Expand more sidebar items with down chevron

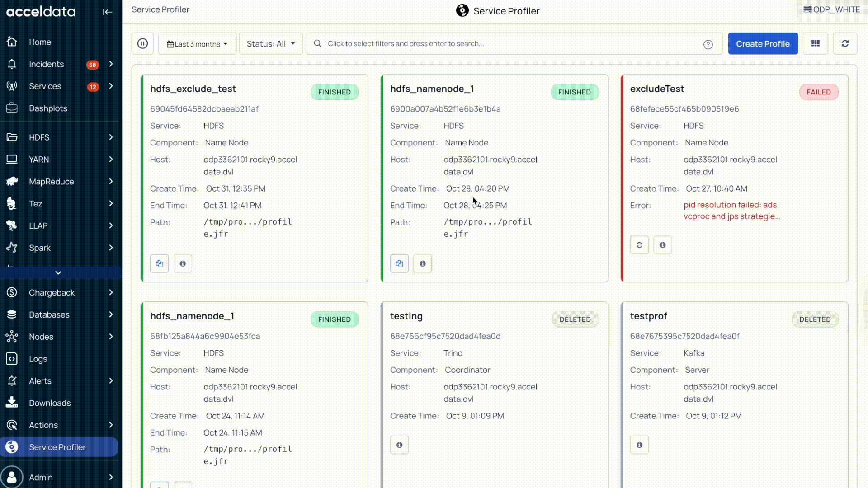[58, 273]
